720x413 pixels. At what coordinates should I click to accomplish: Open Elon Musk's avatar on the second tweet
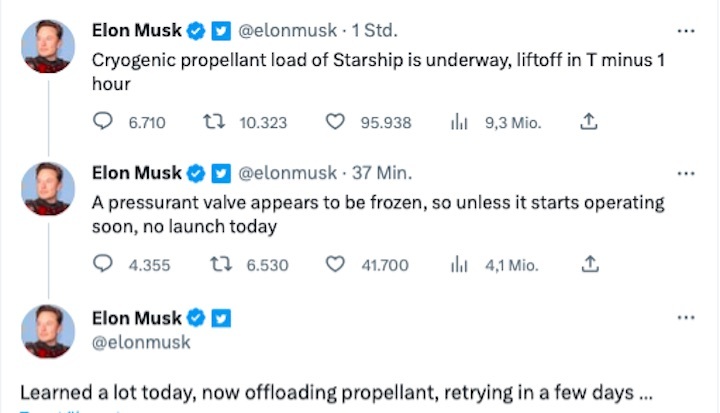tap(47, 189)
